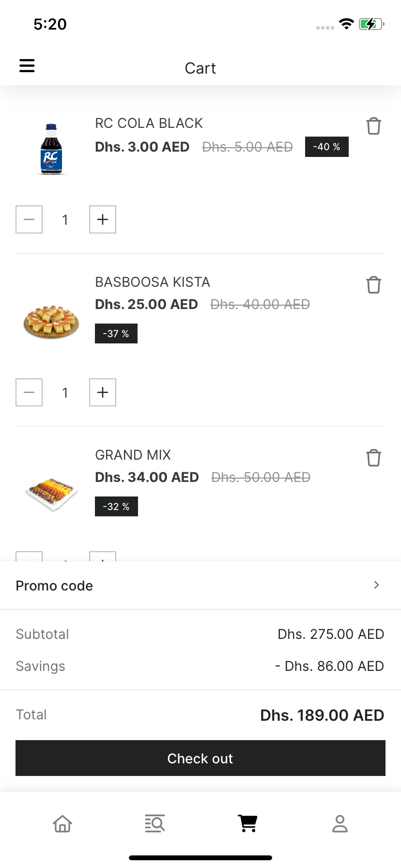Remove BASBOOSA KISTA with trash icon
Image resolution: width=401 pixels, height=868 pixels.
click(373, 285)
